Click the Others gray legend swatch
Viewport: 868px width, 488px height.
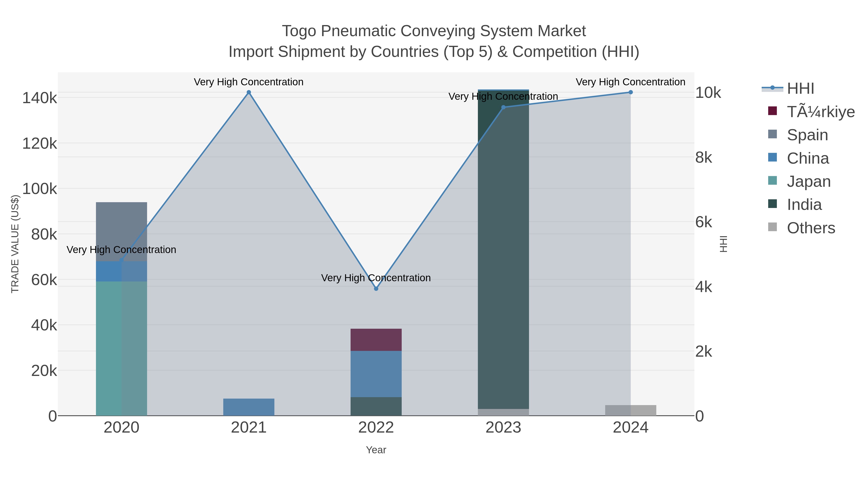click(772, 227)
